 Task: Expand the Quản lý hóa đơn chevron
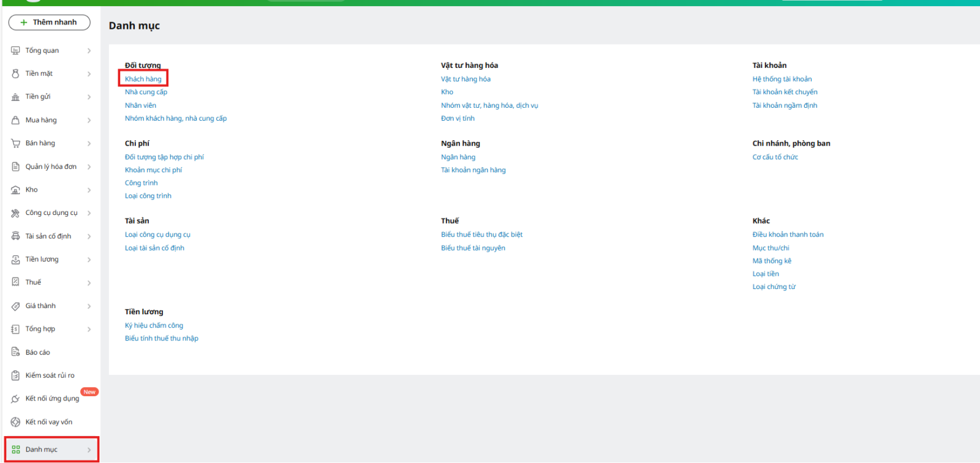click(x=89, y=167)
